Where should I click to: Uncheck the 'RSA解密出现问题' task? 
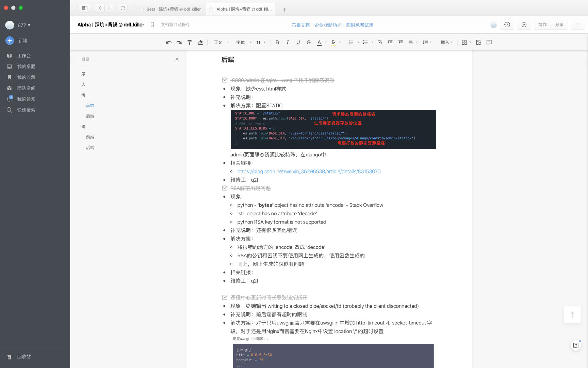pos(225,188)
